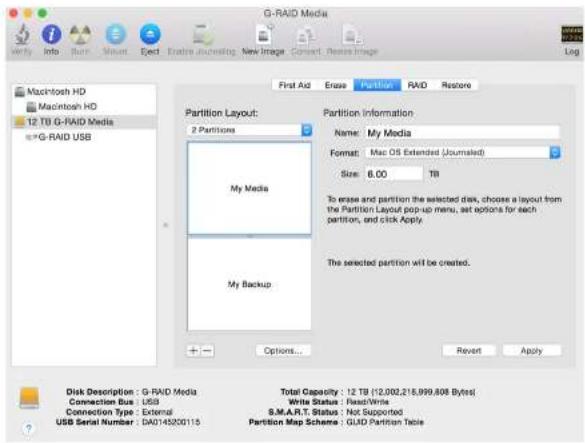Click the Apply button

tap(532, 350)
